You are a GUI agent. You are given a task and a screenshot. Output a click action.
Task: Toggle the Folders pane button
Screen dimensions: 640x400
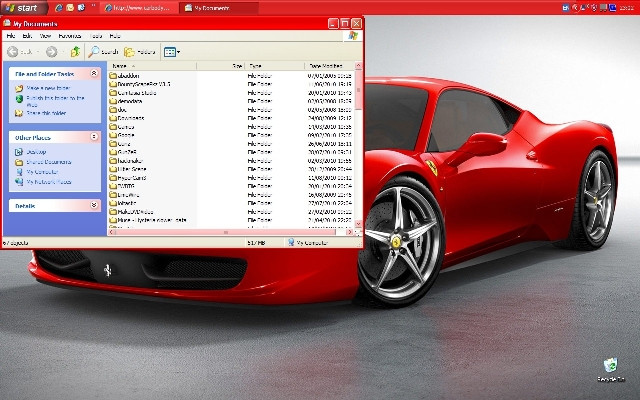(x=140, y=52)
